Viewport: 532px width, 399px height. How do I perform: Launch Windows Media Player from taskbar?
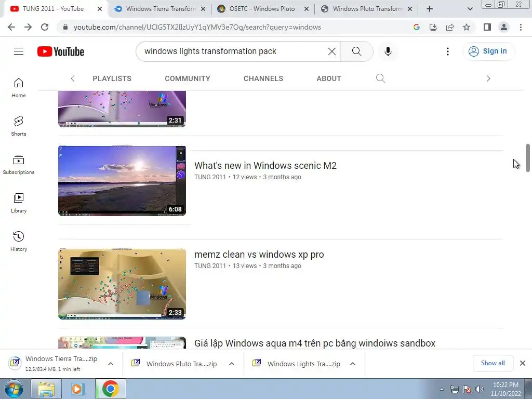pos(78,389)
